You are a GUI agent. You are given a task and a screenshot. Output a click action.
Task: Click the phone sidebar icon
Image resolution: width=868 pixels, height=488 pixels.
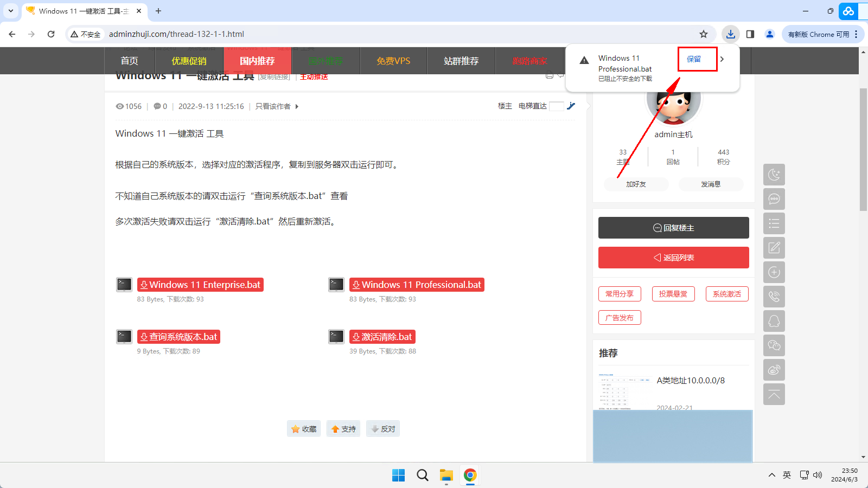pyautogui.click(x=774, y=297)
